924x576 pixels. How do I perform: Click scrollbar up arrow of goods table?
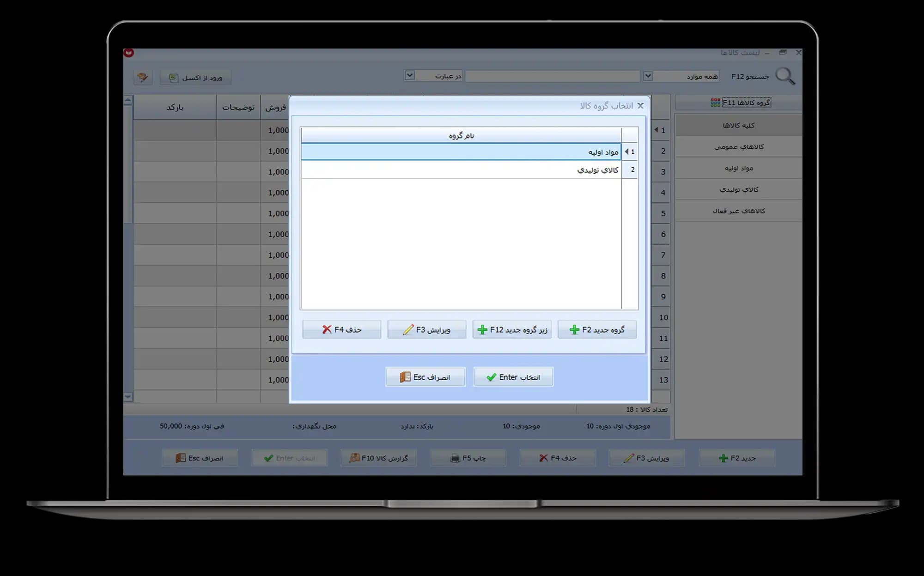tap(128, 100)
